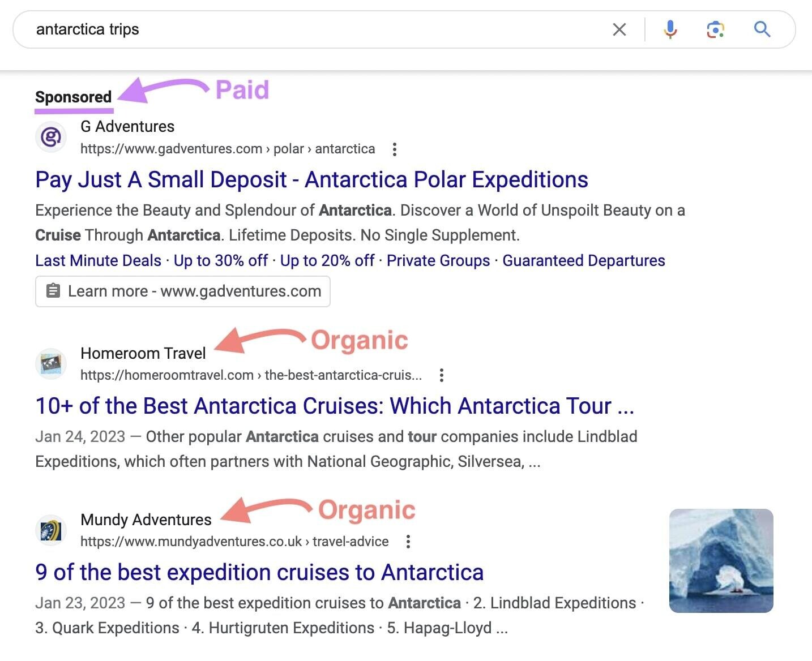This screenshot has width=812, height=661.
Task: Click the Homeroom Travel favicon
Action: pyautogui.click(x=51, y=363)
